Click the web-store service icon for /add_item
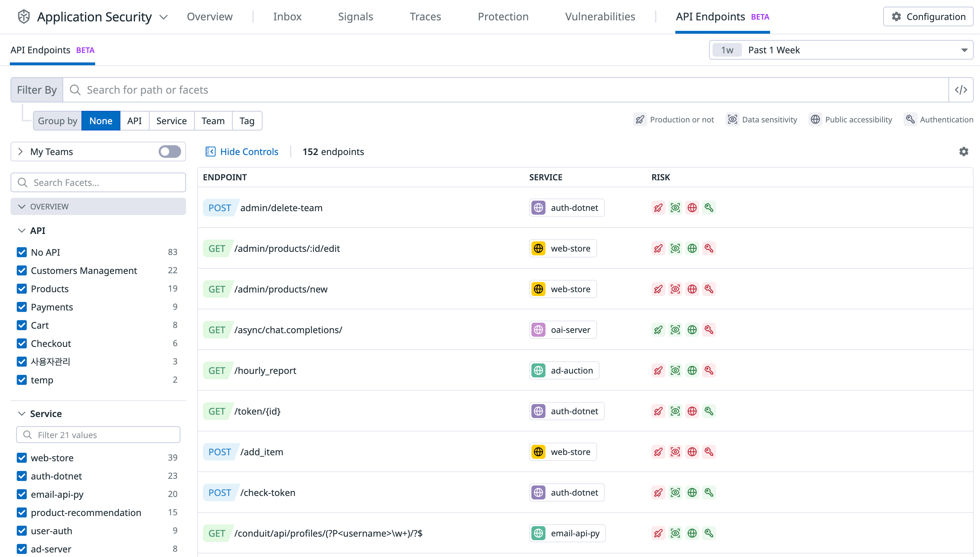 click(x=539, y=451)
